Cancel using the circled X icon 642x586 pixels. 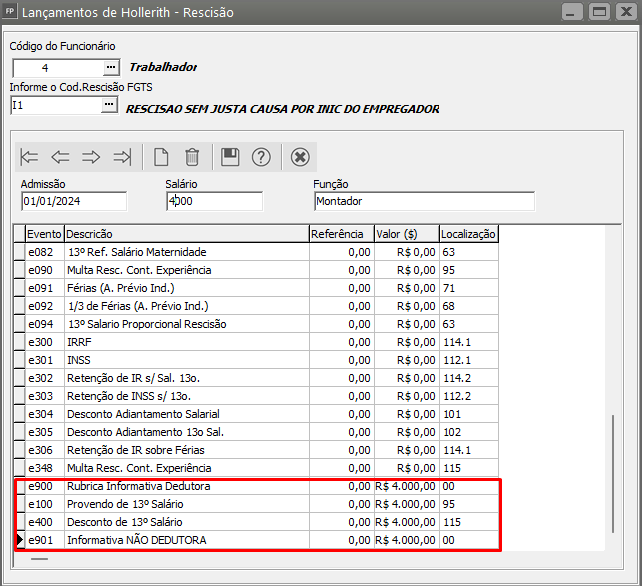point(300,157)
